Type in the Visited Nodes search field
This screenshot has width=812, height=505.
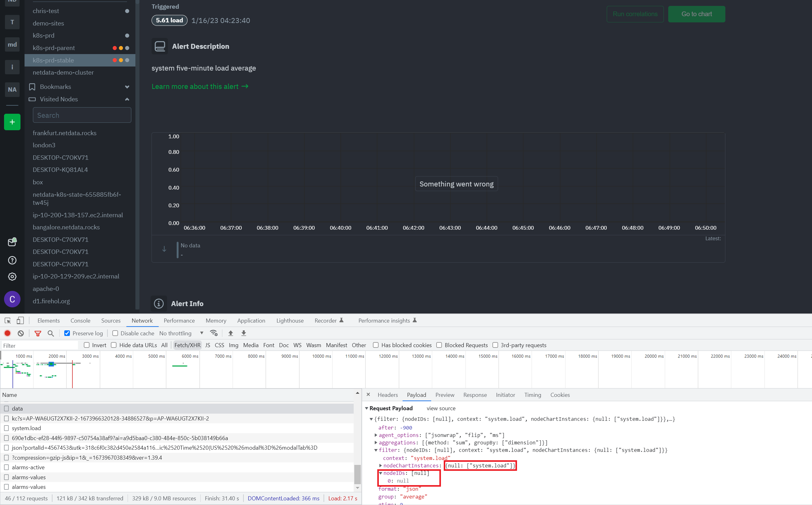click(x=82, y=115)
